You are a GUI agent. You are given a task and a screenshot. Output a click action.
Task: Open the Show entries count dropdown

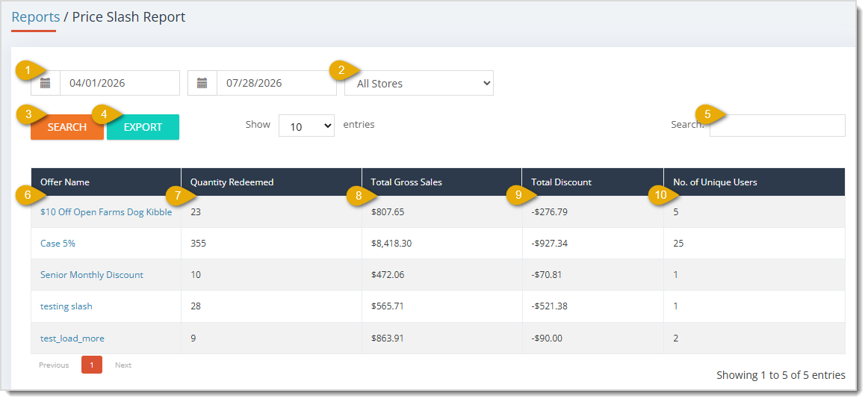306,126
